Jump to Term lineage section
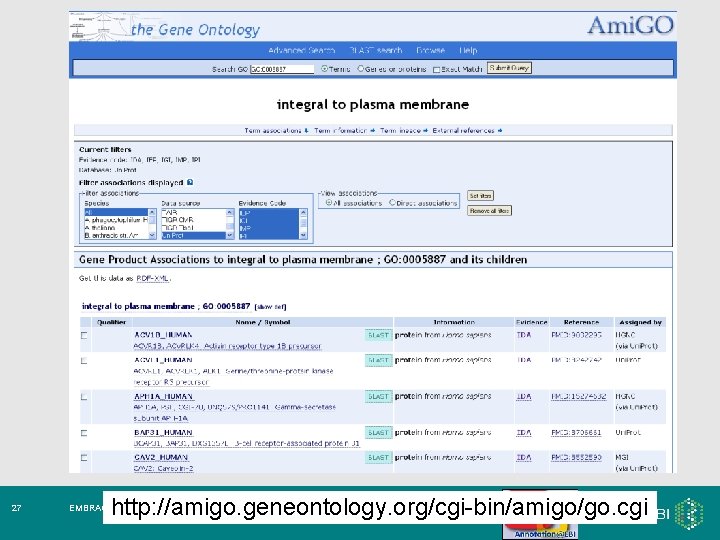Image resolution: width=720 pixels, height=540 pixels. point(404,131)
